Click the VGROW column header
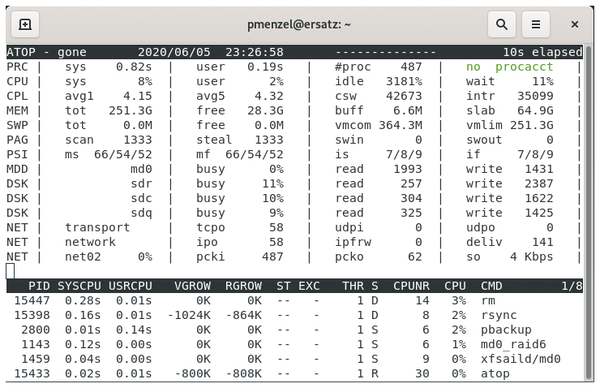The image size is (600, 388). [192, 286]
